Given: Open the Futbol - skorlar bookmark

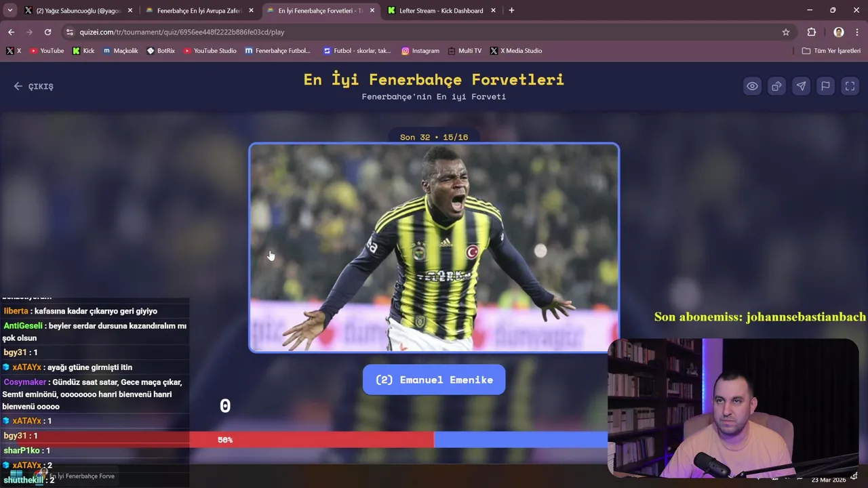Looking at the screenshot, I should pos(357,51).
